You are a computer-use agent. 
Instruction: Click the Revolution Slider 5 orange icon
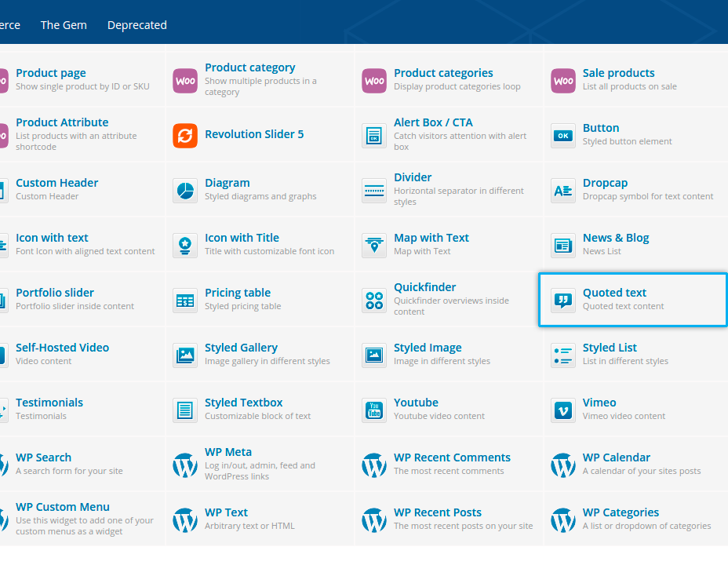[185, 135]
